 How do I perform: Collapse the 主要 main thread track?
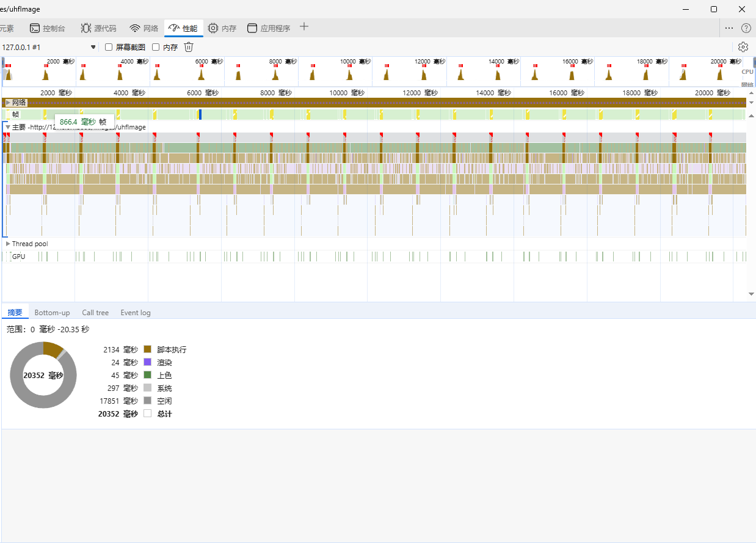tap(8, 127)
